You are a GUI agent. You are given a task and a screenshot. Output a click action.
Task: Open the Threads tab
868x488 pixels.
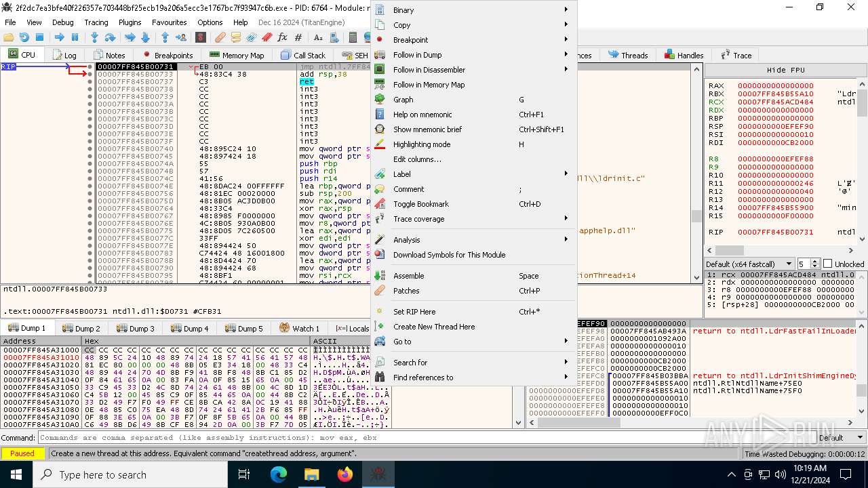pos(628,55)
